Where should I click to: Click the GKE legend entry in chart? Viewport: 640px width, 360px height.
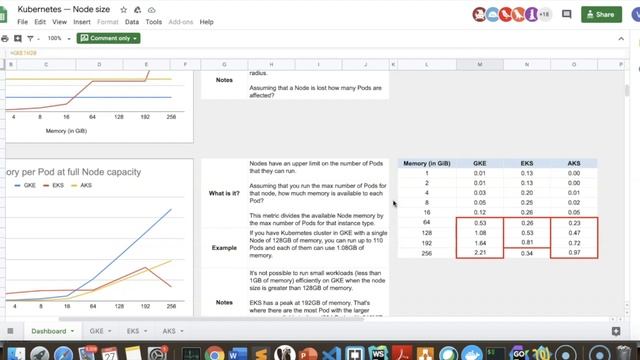pyautogui.click(x=25, y=185)
